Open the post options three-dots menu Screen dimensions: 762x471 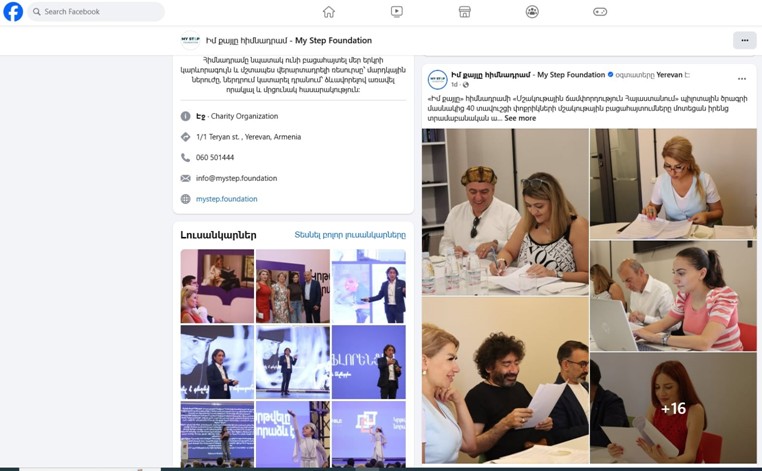pyautogui.click(x=742, y=79)
